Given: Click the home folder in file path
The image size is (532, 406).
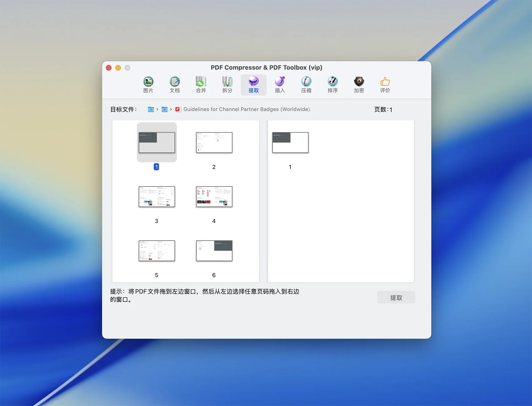Looking at the screenshot, I should (151, 109).
